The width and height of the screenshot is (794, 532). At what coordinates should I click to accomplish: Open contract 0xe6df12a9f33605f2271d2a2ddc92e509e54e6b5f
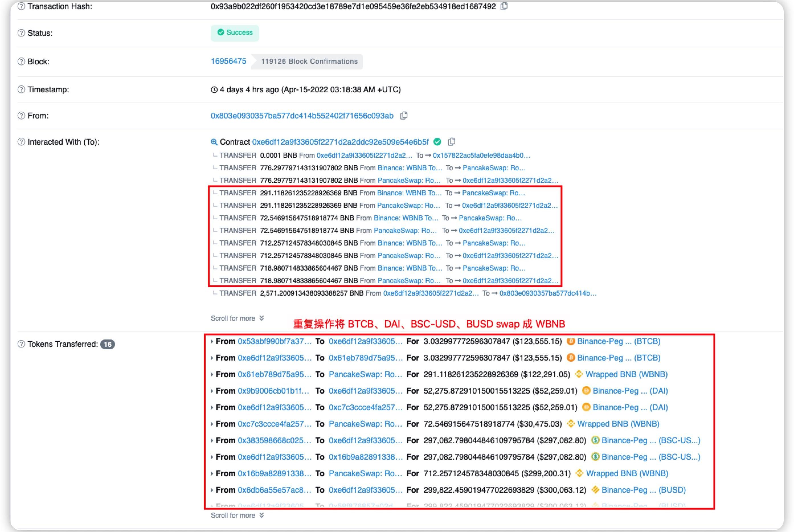[340, 142]
